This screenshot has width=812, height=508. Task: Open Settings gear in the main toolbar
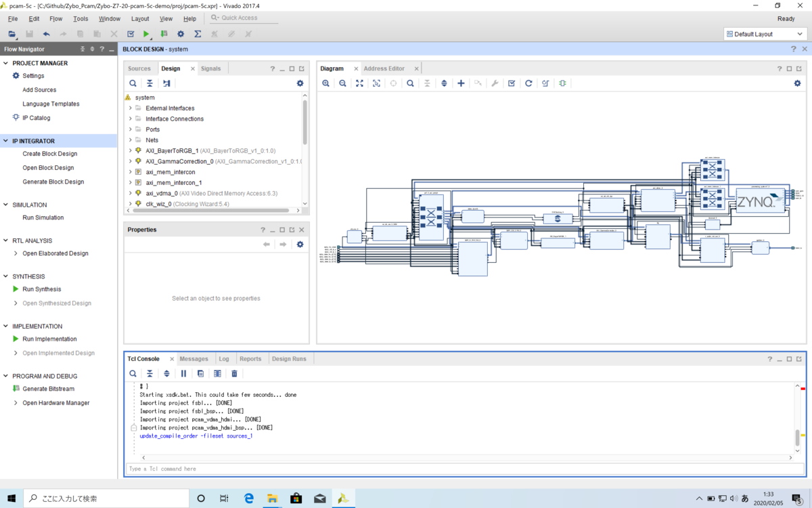pos(181,34)
